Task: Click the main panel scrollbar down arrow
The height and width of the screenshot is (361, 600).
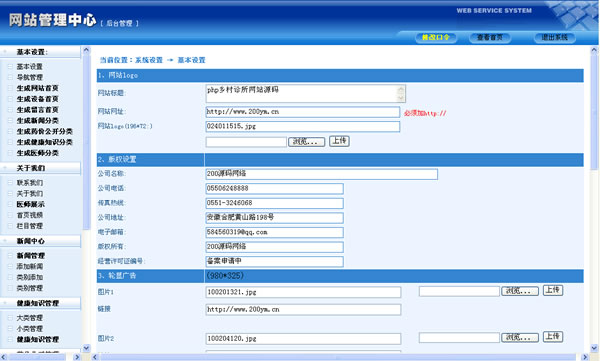Action: 594,348
